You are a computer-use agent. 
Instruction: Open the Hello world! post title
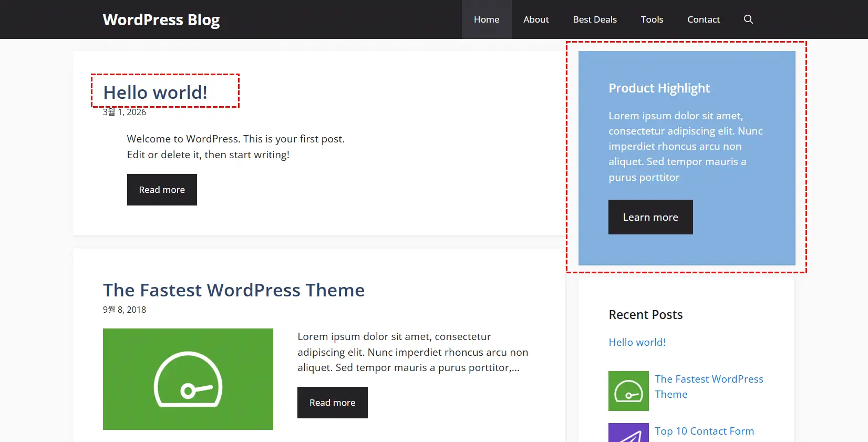pos(156,92)
